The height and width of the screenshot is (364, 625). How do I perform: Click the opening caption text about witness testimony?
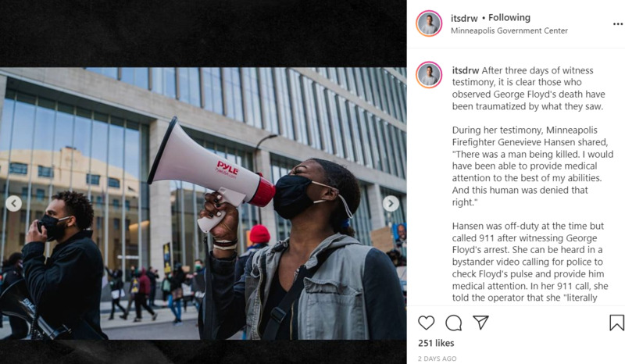[529, 88]
